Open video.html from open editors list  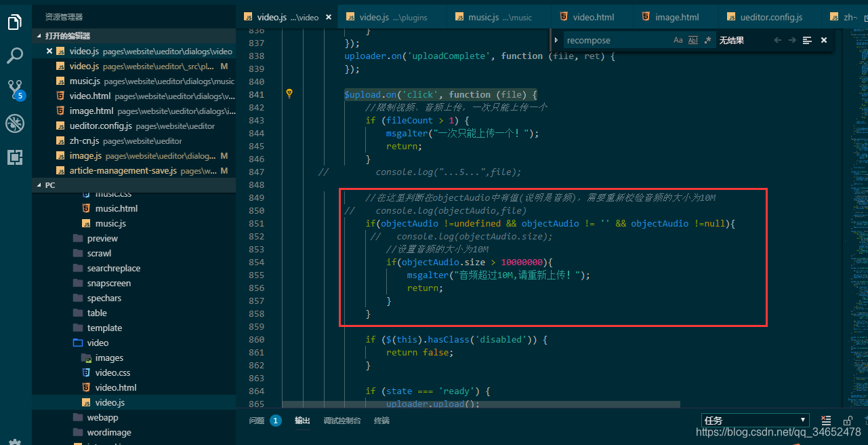click(x=134, y=96)
